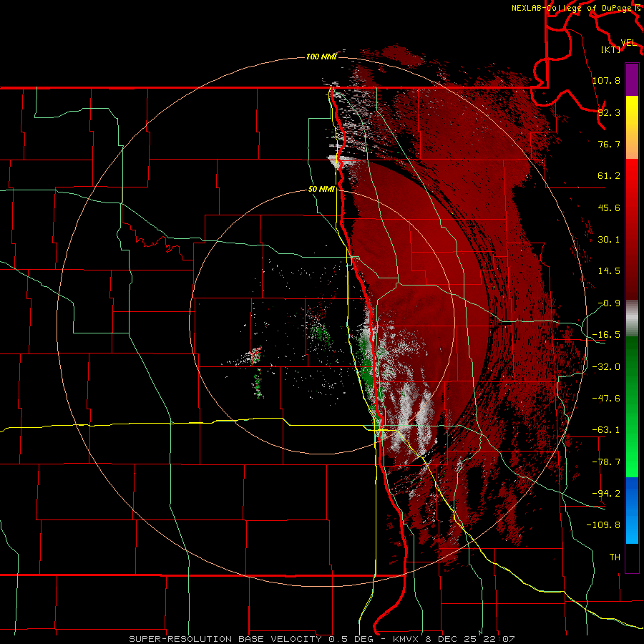This screenshot has height=644, width=644.
Task: Click the 45.6 velocity scale value
Action: coord(609,208)
